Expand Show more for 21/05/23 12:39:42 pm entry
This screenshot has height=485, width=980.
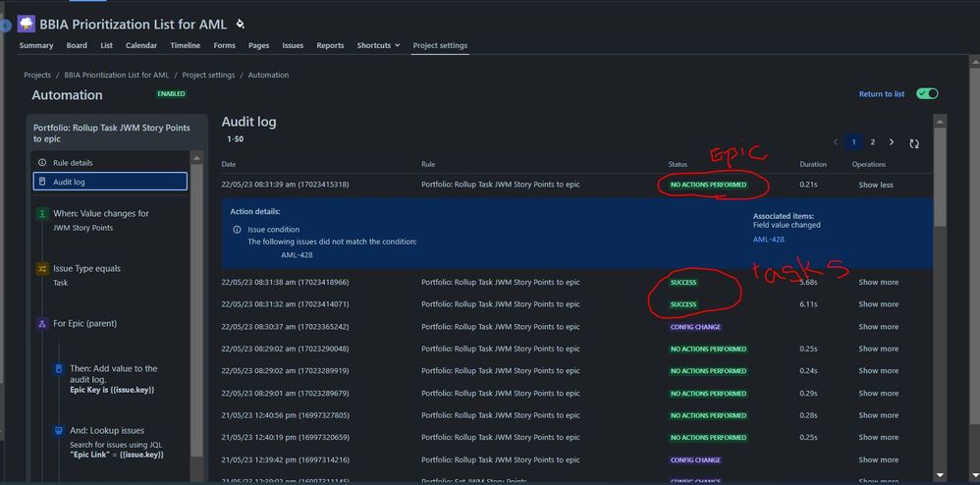click(x=878, y=460)
